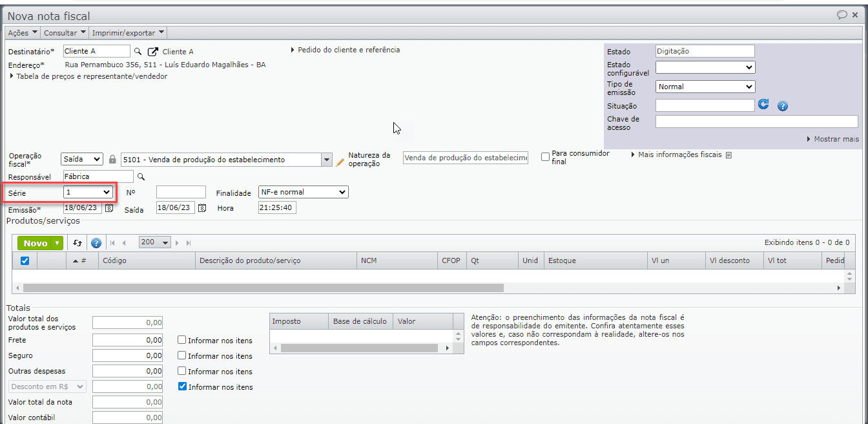This screenshot has height=424, width=868.
Task: Click the Vl desconto column header
Action: (734, 260)
